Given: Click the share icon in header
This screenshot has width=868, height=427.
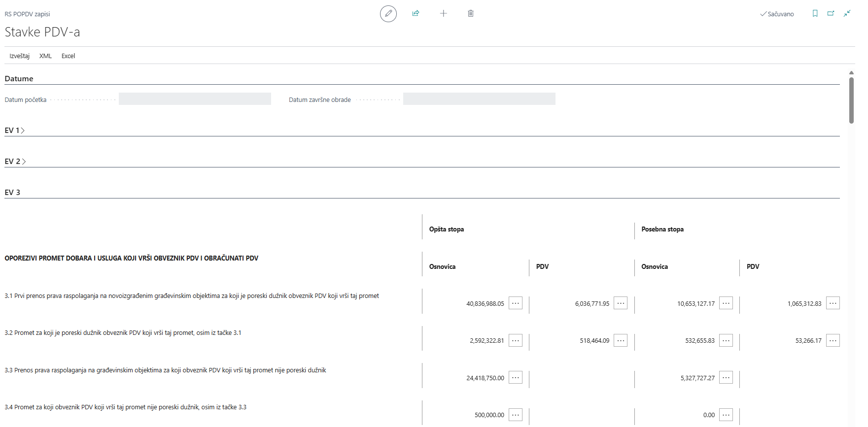Looking at the screenshot, I should point(416,13).
